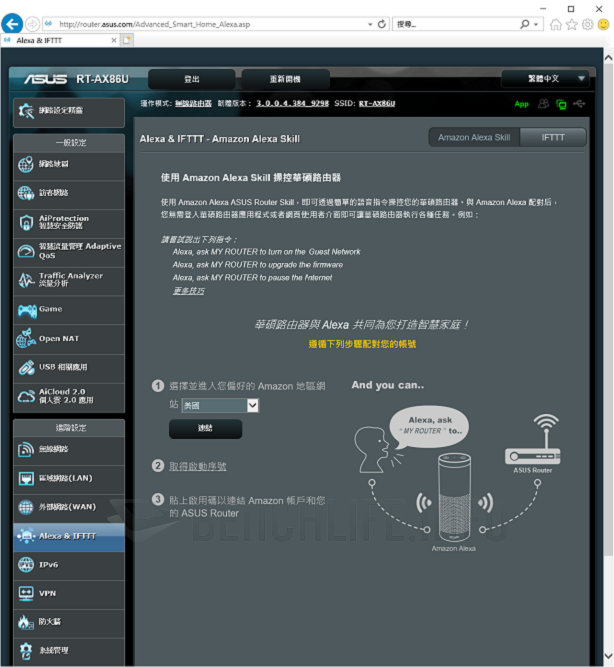
Task: Click the smiley feedback icon
Action: 603,24
